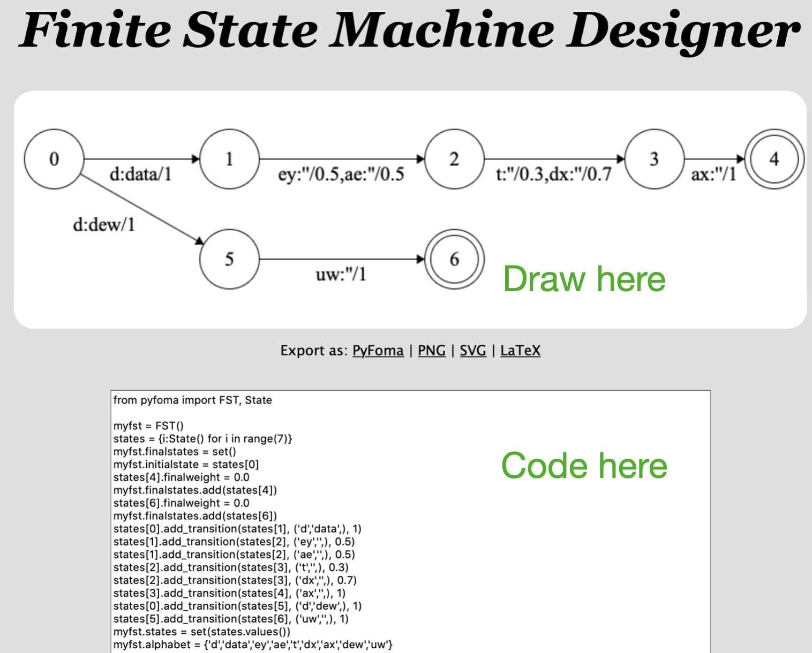Select state node 0 in canvas
This screenshot has width=812, height=653.
point(54,159)
